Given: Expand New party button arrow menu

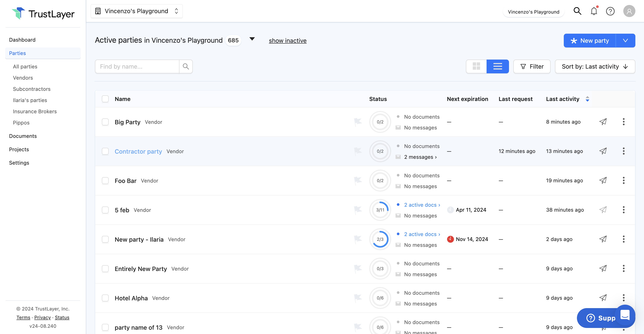Looking at the screenshot, I should coord(625,41).
